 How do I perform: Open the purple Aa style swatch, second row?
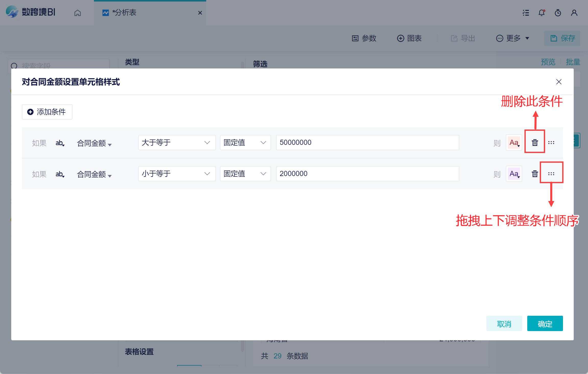tap(514, 174)
